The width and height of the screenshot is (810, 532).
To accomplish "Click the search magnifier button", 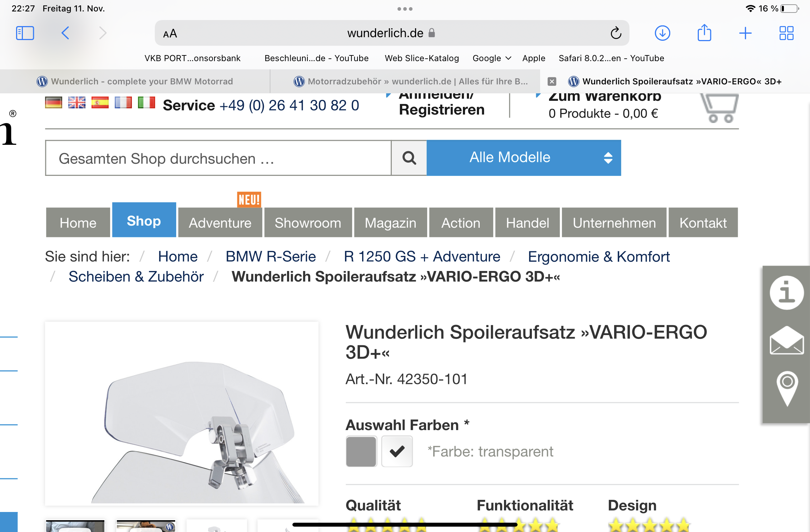I will (409, 158).
